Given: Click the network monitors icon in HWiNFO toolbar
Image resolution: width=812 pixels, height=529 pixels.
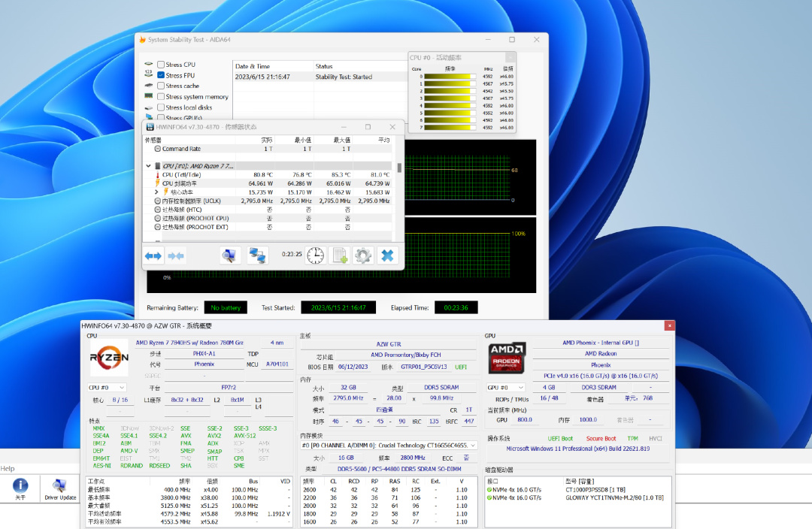Looking at the screenshot, I should 258,255.
